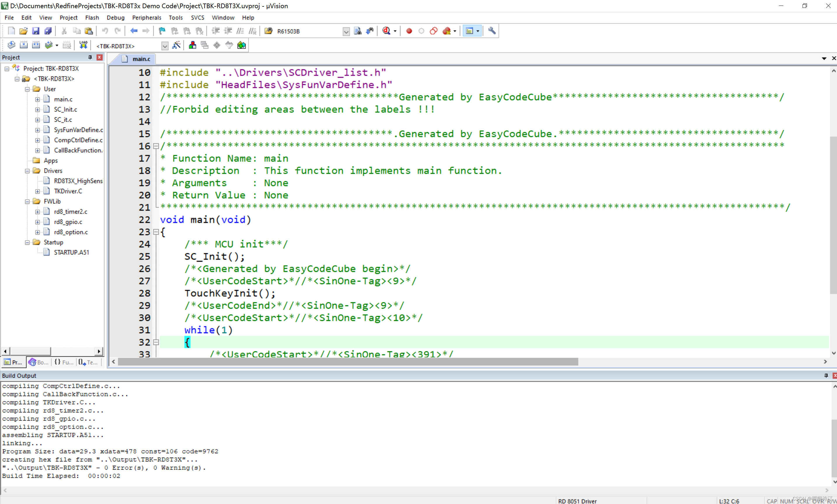Screen dimensions: 837x504
Task: Collapse the code fold at line 23
Action: tap(156, 232)
